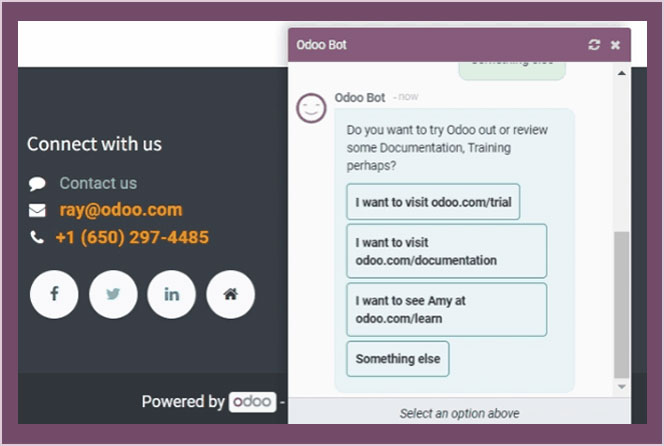The image size is (664, 446).
Task: Open the Contact us link
Action: (x=98, y=183)
